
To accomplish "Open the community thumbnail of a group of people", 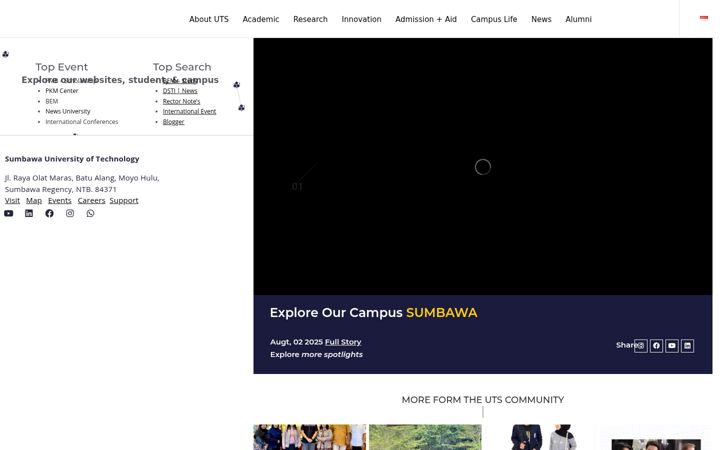I will click(310, 437).
